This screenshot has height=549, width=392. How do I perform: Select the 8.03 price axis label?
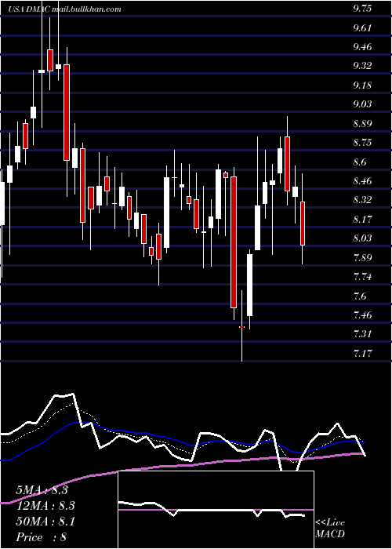pyautogui.click(x=362, y=238)
